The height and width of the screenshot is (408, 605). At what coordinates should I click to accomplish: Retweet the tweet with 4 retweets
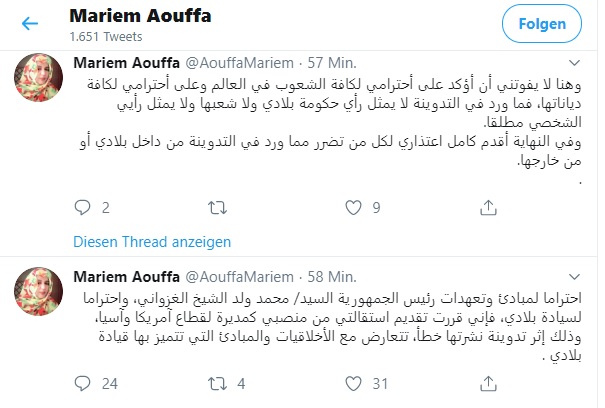214,381
